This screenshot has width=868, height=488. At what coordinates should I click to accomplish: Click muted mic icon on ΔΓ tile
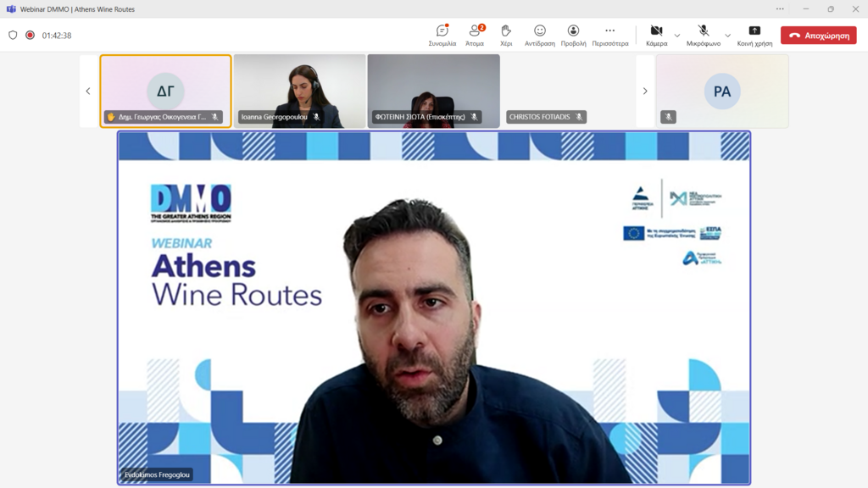214,117
